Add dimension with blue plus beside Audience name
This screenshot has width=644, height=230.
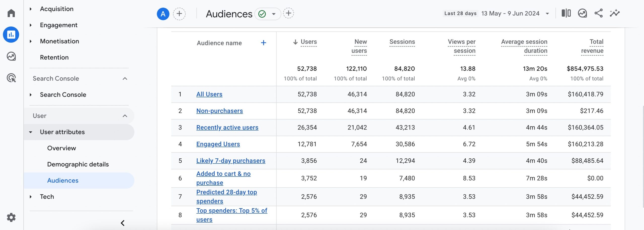[263, 43]
